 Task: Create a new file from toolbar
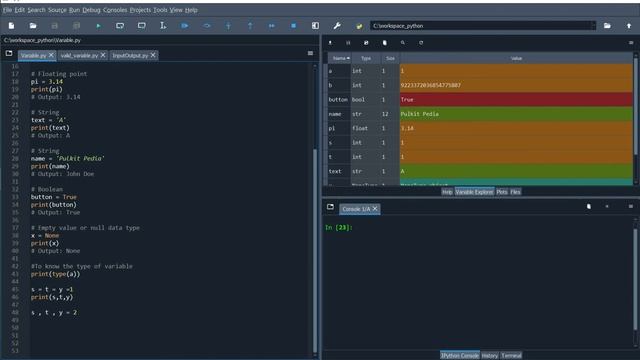pyautogui.click(x=11, y=26)
